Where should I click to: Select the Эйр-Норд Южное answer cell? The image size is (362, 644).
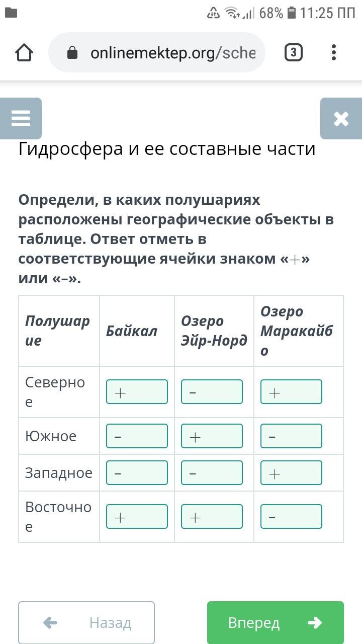pyautogui.click(x=212, y=436)
